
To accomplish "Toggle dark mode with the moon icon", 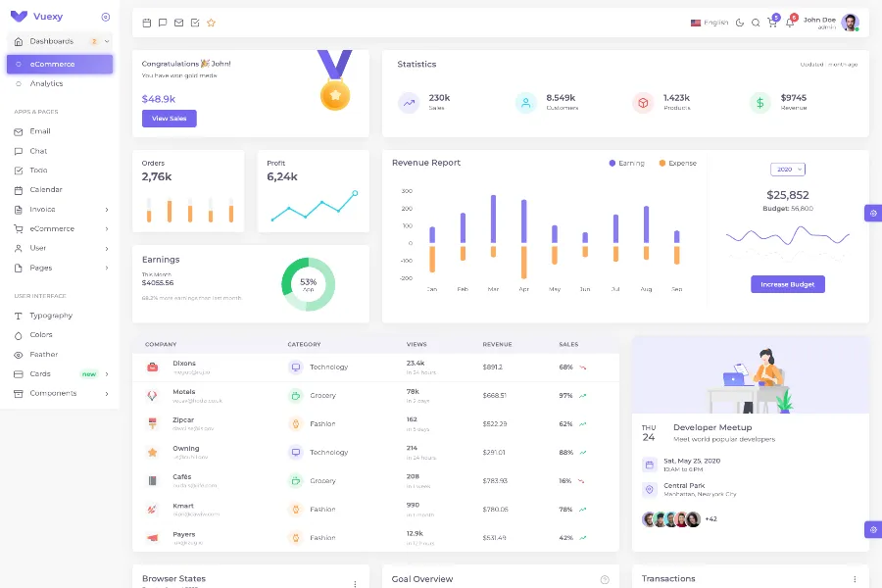I will click(740, 23).
